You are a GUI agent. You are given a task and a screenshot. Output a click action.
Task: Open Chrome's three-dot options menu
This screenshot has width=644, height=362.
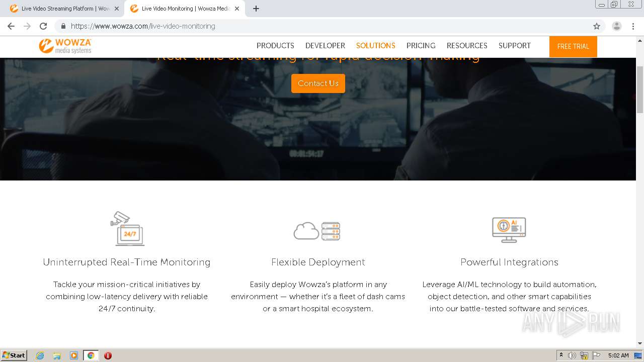[x=633, y=26]
